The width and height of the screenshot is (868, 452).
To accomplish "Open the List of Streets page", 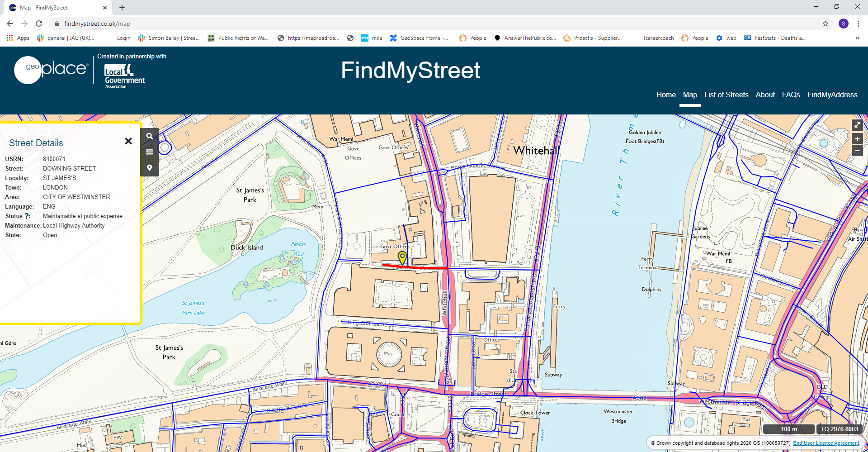I will pyautogui.click(x=726, y=95).
